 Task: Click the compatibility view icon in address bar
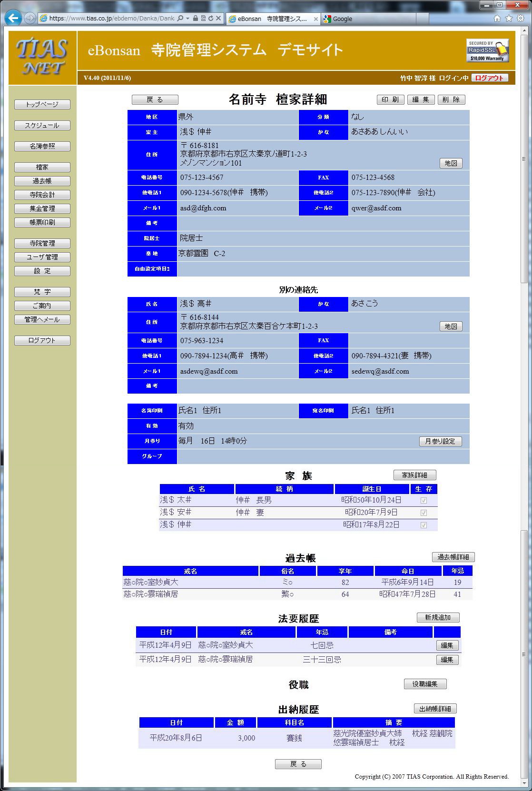click(203, 19)
